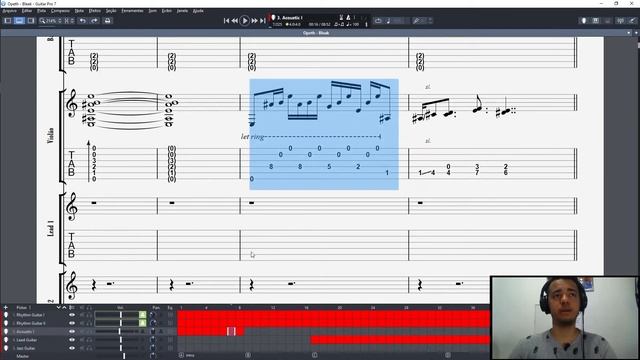640x360 pixels.
Task: Choose the third view layout icon
Action: coord(31,20)
